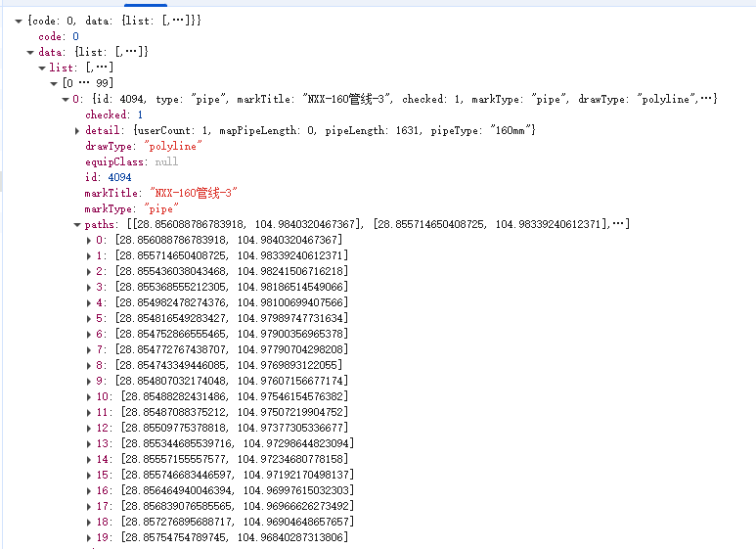Expand path entry 10 coordinates

coord(89,396)
